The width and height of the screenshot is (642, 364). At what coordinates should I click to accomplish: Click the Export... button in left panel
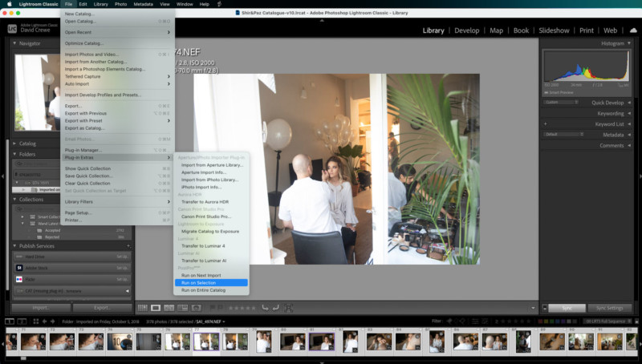[x=103, y=308]
